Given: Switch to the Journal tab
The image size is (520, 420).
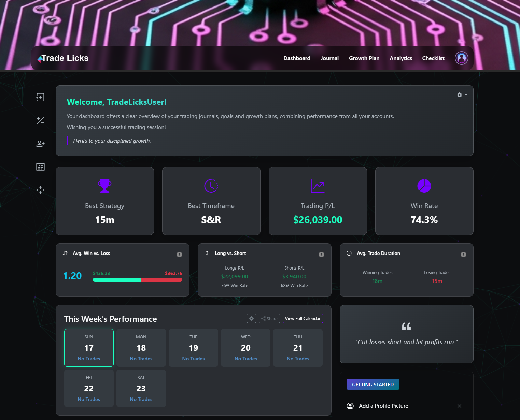Looking at the screenshot, I should tap(329, 58).
